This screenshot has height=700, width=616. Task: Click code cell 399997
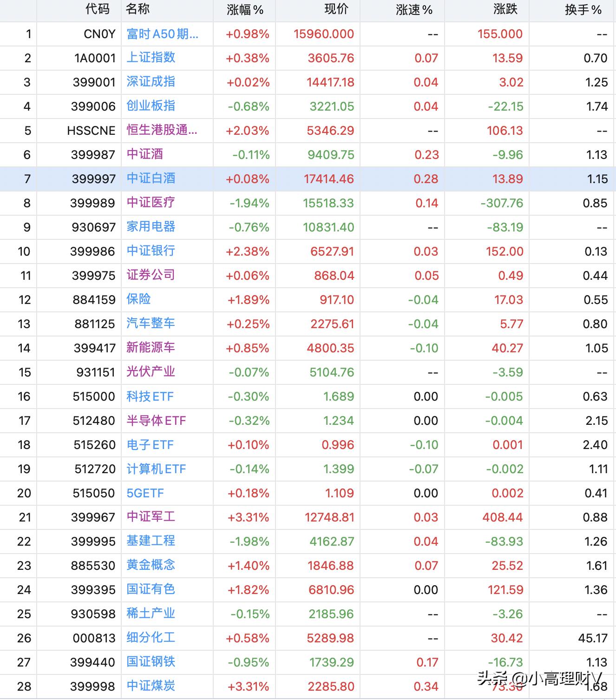click(94, 179)
